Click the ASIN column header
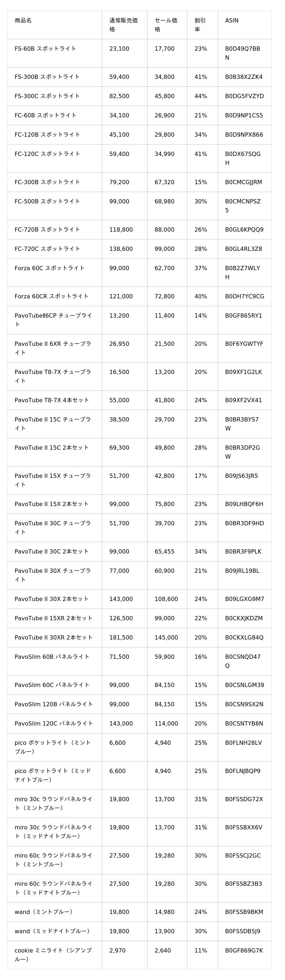 point(232,21)
